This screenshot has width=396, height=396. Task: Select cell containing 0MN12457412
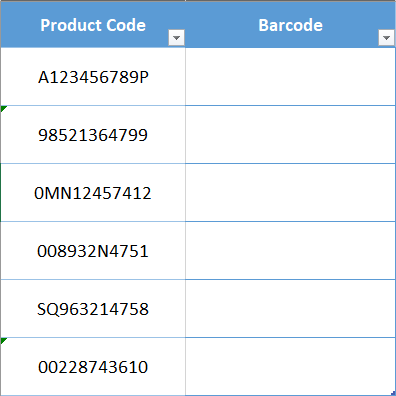pos(93,193)
